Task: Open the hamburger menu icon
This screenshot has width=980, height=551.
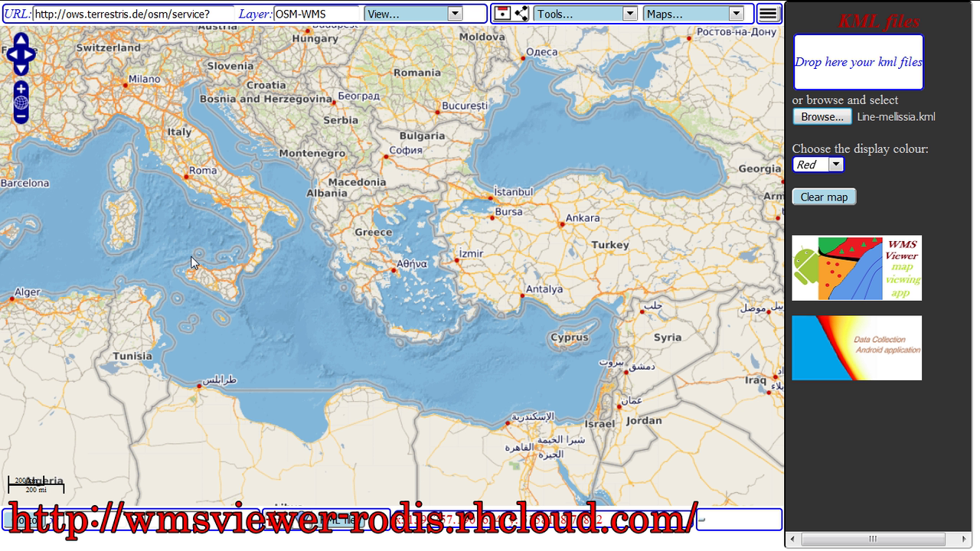Action: [767, 12]
